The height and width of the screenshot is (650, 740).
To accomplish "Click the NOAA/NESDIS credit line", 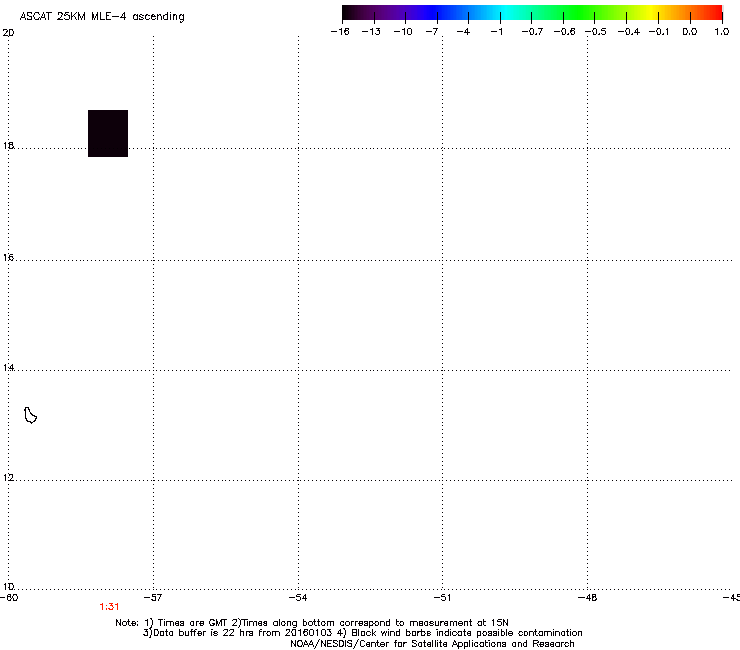I will (432, 644).
